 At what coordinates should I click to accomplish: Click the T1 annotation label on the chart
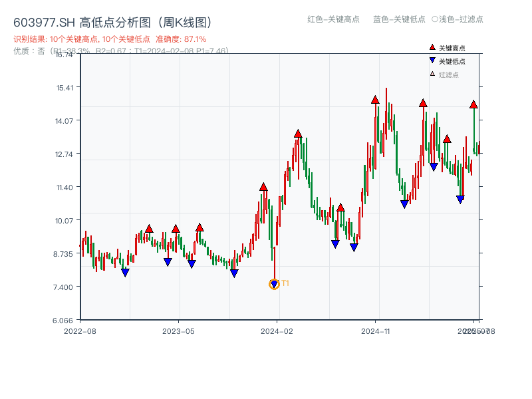tap(285, 284)
